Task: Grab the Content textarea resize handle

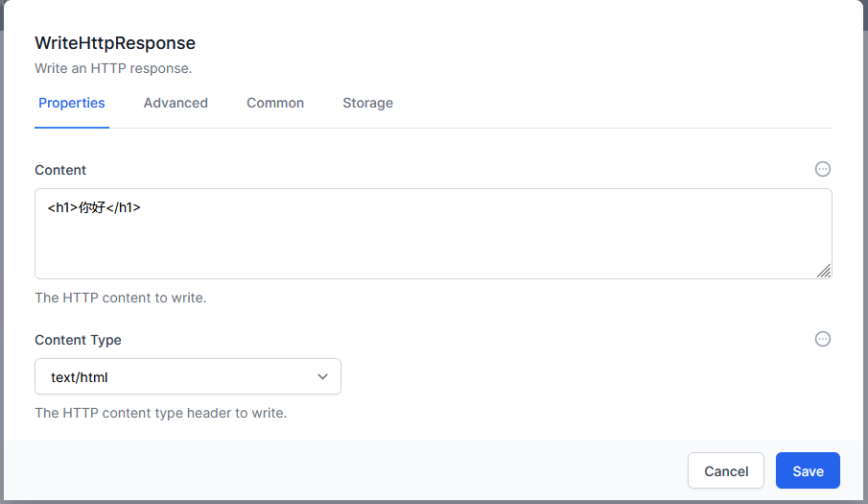Action: tap(824, 271)
